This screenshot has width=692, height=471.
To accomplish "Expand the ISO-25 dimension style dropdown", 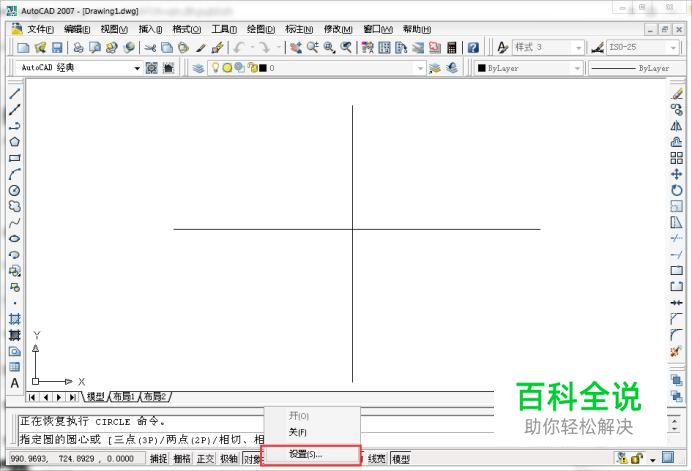I will click(x=673, y=47).
